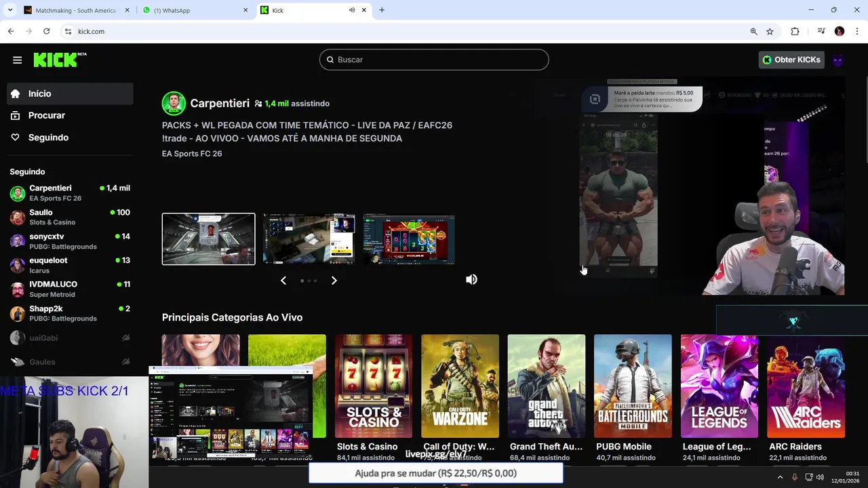Click the Slots & Casino title text
Viewport: 868px width, 488px height.
click(x=367, y=447)
